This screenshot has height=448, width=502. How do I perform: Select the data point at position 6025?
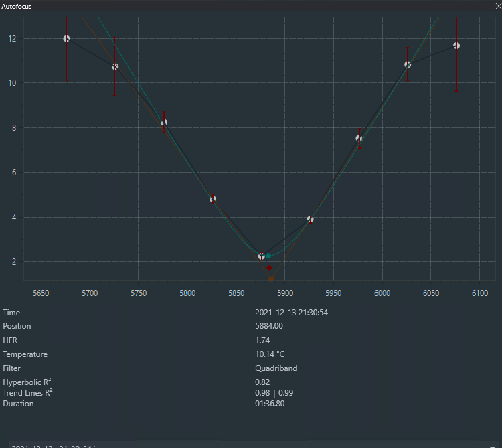click(408, 64)
